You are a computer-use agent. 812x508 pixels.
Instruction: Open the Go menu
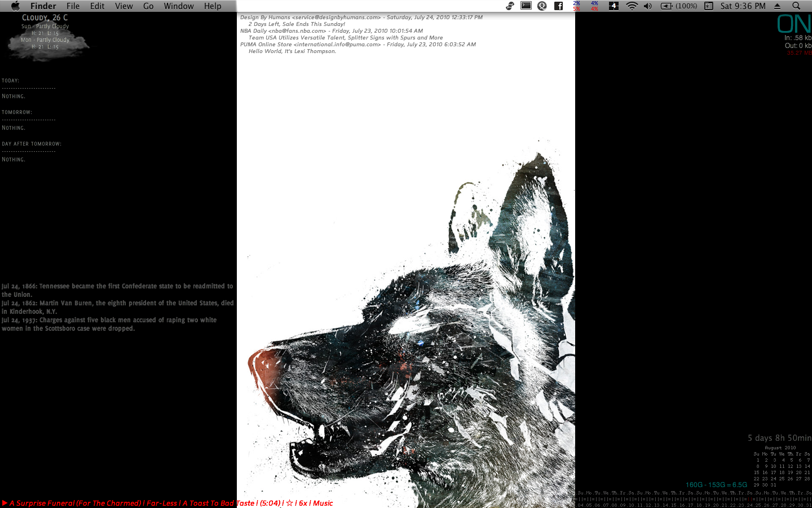click(x=148, y=6)
